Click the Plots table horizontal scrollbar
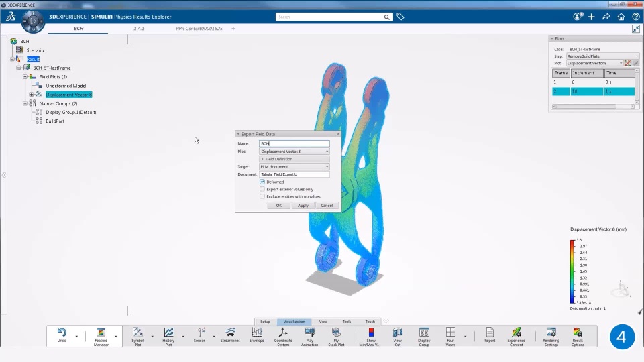 pos(593,107)
